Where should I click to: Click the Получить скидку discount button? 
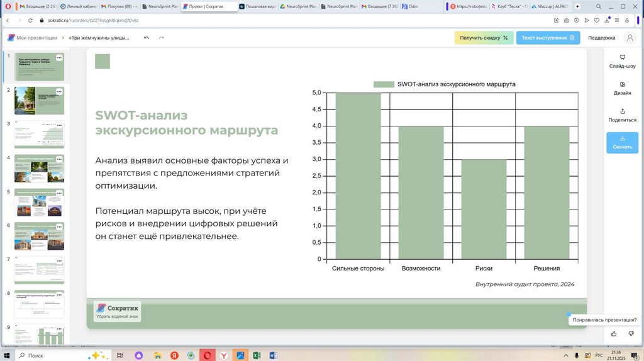(484, 38)
